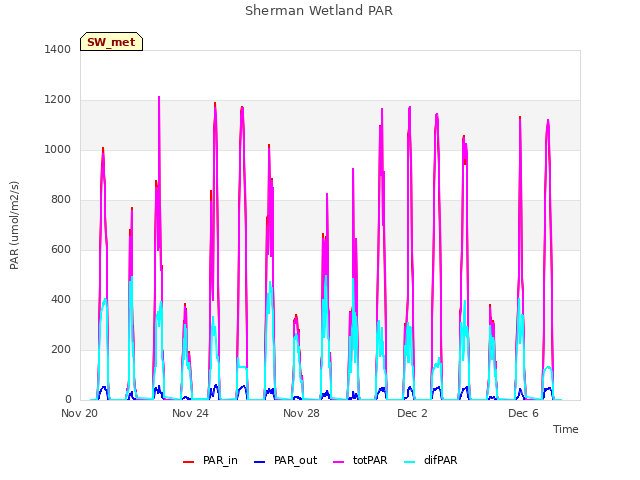Click the 0 y-axis tick label
Screen dimensions: 640x480
point(68,400)
